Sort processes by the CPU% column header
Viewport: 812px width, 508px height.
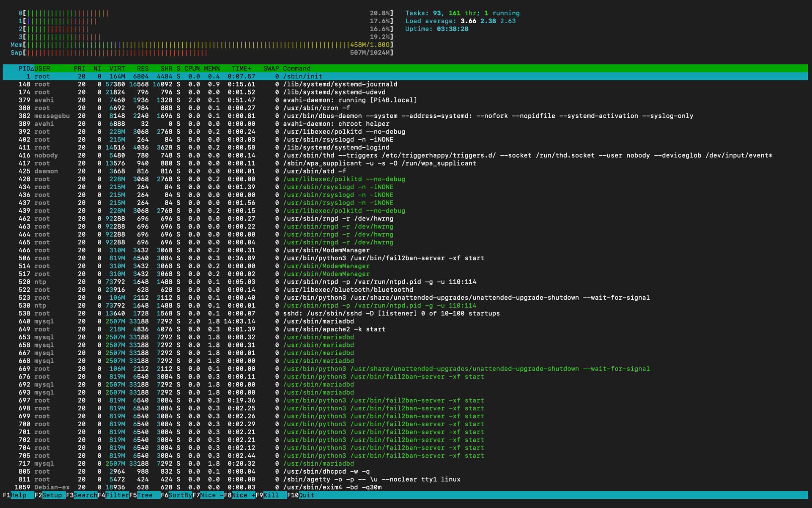tap(192, 69)
